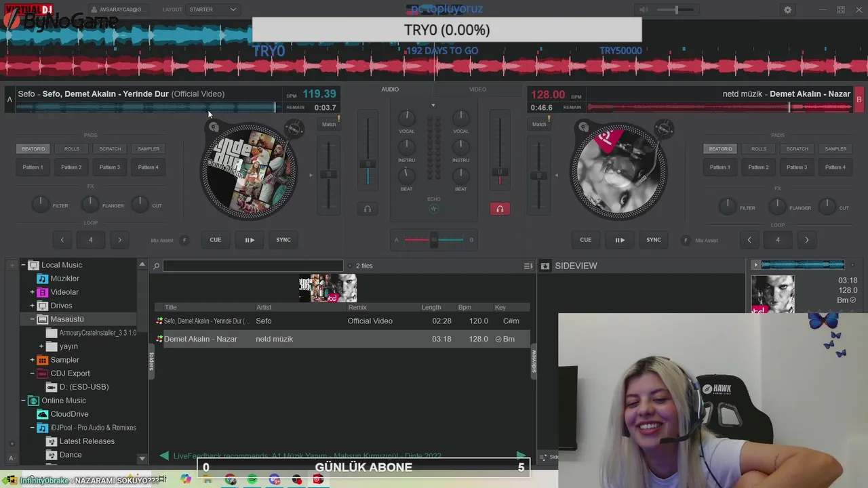Click the tonearm icon on deck A turntable
This screenshot has width=868, height=488.
(x=294, y=128)
